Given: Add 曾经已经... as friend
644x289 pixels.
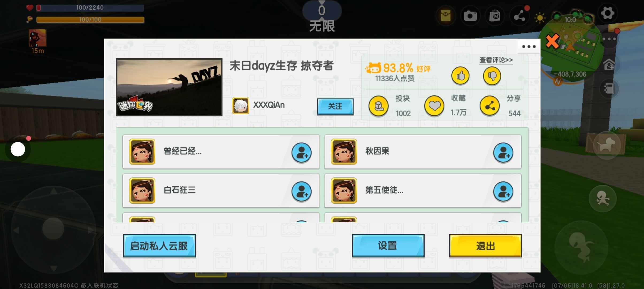Looking at the screenshot, I should pyautogui.click(x=301, y=153).
